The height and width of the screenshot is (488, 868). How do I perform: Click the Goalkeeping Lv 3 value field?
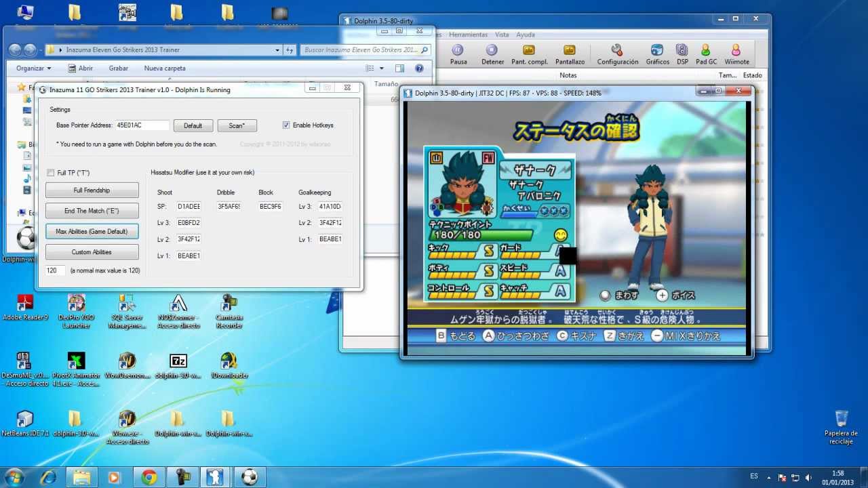click(330, 206)
